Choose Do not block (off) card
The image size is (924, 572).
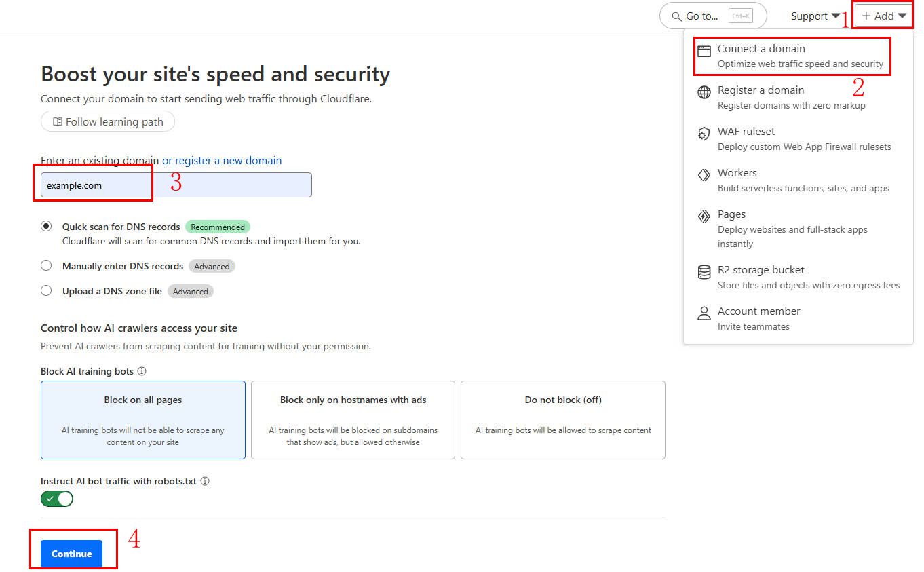(562, 419)
